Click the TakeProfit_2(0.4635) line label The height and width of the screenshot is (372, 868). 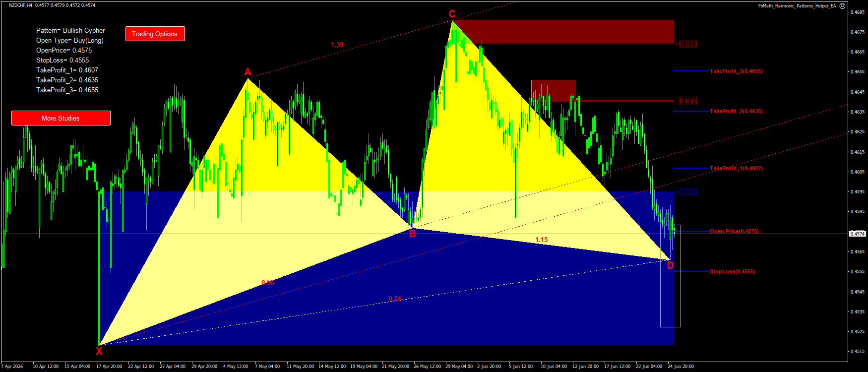click(x=736, y=111)
